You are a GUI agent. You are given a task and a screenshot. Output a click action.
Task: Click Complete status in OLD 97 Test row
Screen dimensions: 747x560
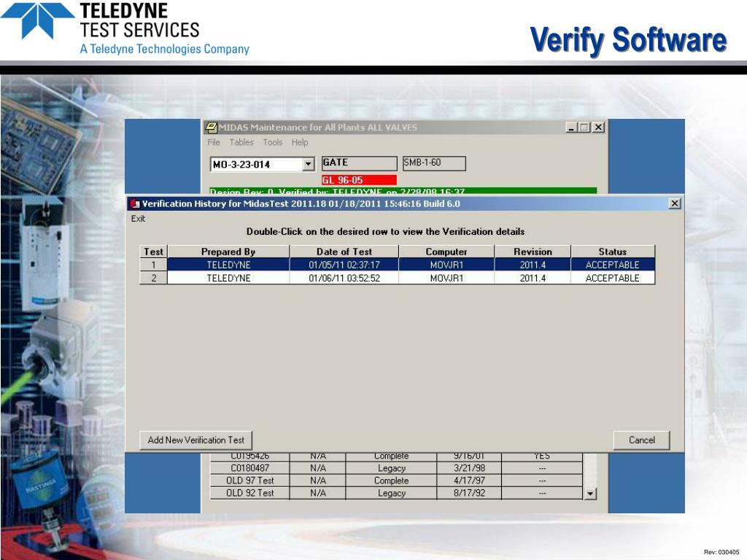click(x=392, y=481)
